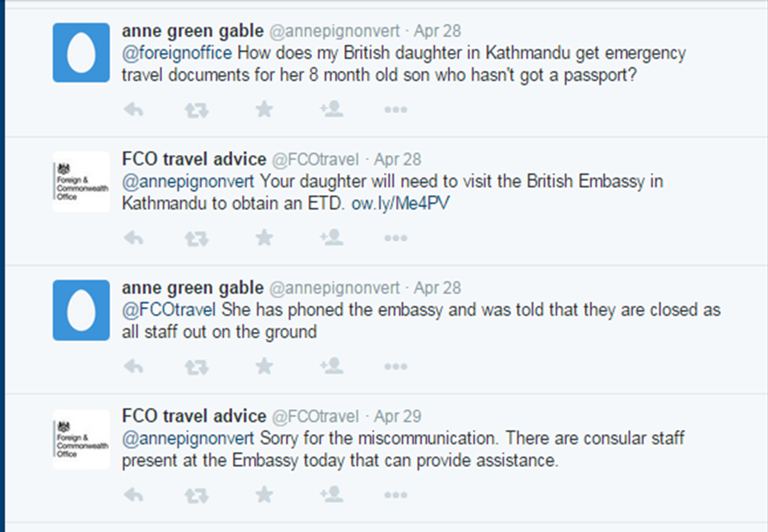The height and width of the screenshot is (532, 768).
Task: Open more options on FCO's ETD tweet
Action: (x=395, y=237)
